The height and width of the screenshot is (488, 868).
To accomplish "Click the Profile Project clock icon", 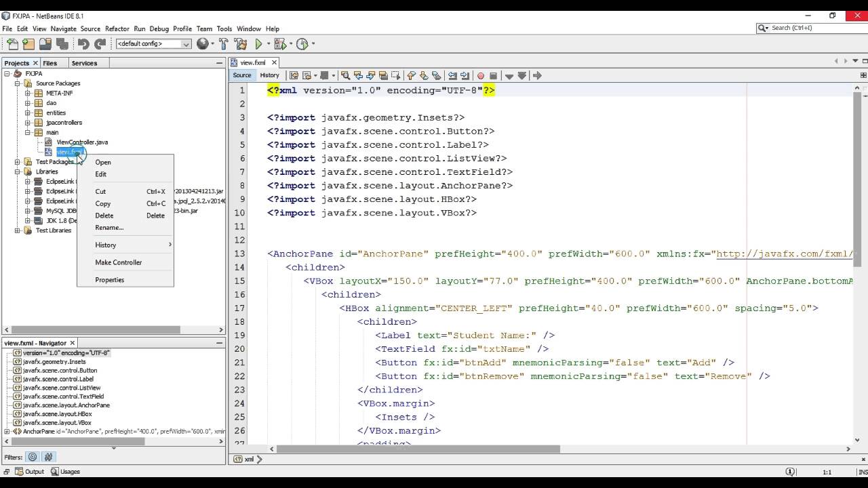I will pos(302,43).
